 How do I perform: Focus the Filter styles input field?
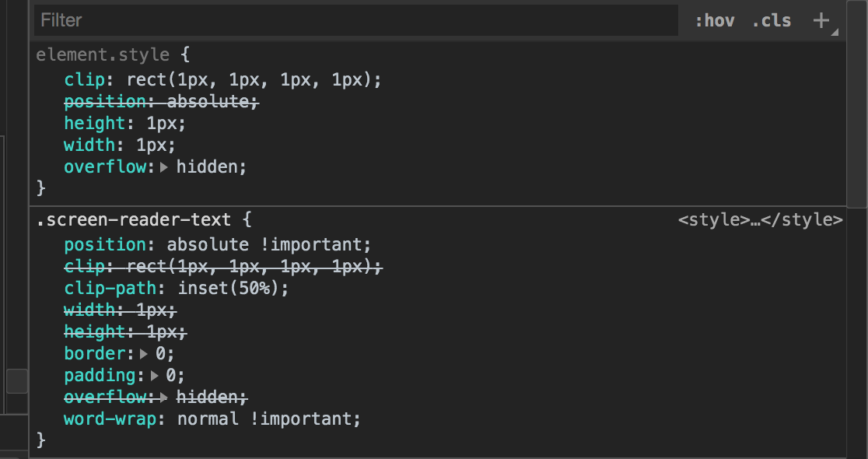pos(355,20)
